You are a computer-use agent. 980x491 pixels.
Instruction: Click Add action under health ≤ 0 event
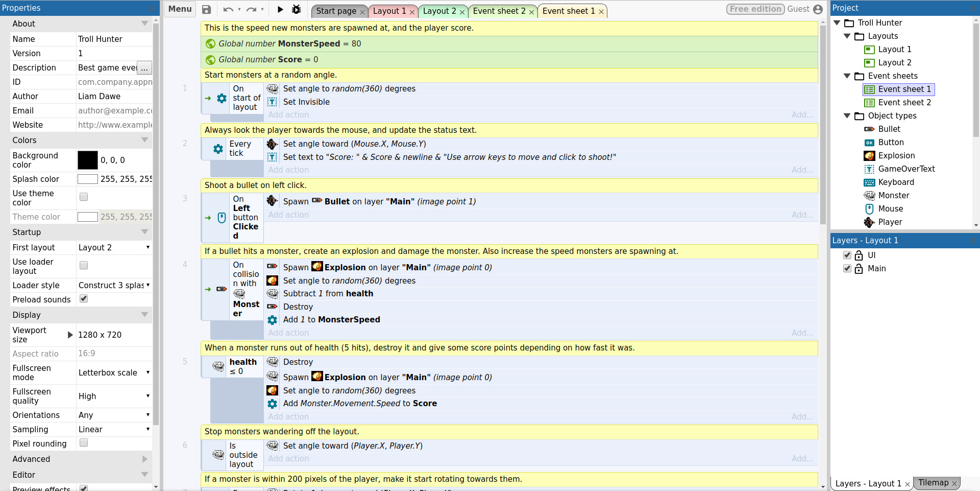289,417
